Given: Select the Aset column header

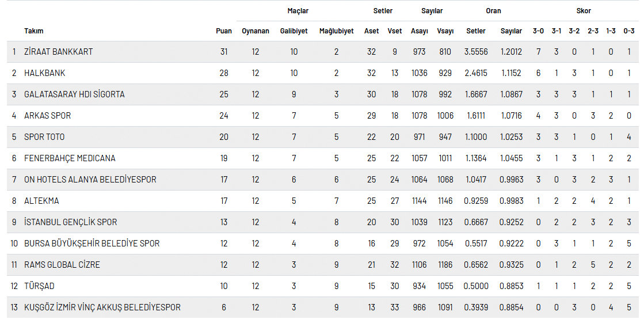Looking at the screenshot, I should click(x=371, y=31).
